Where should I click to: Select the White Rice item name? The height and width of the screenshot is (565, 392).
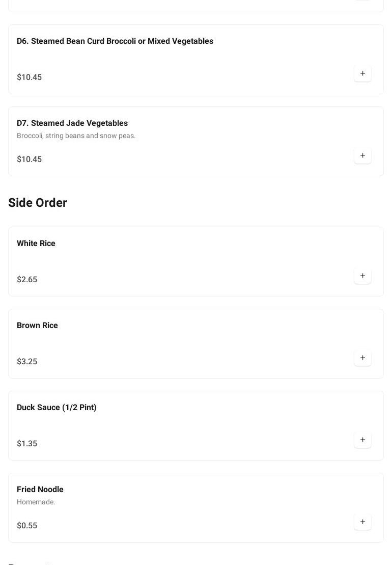(x=36, y=244)
